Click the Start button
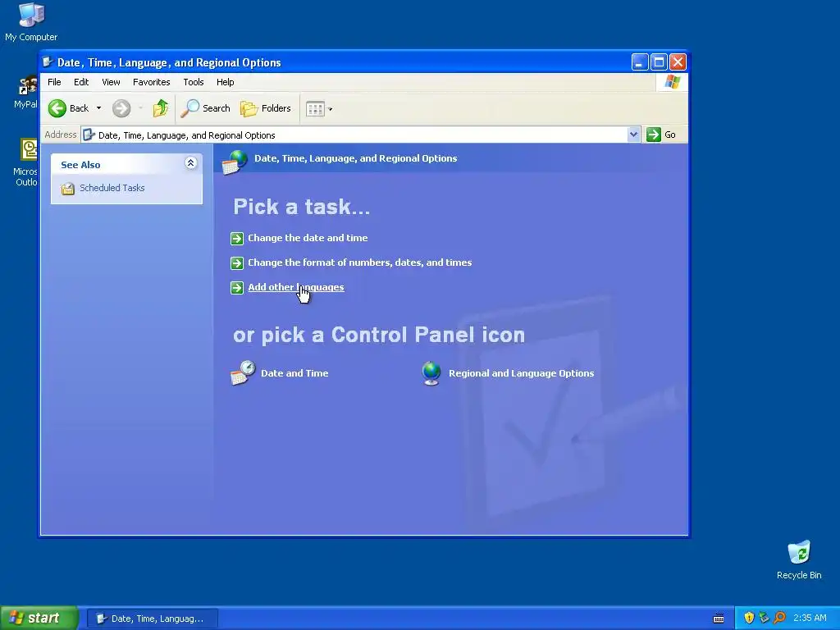The width and height of the screenshot is (840, 630). [39, 619]
